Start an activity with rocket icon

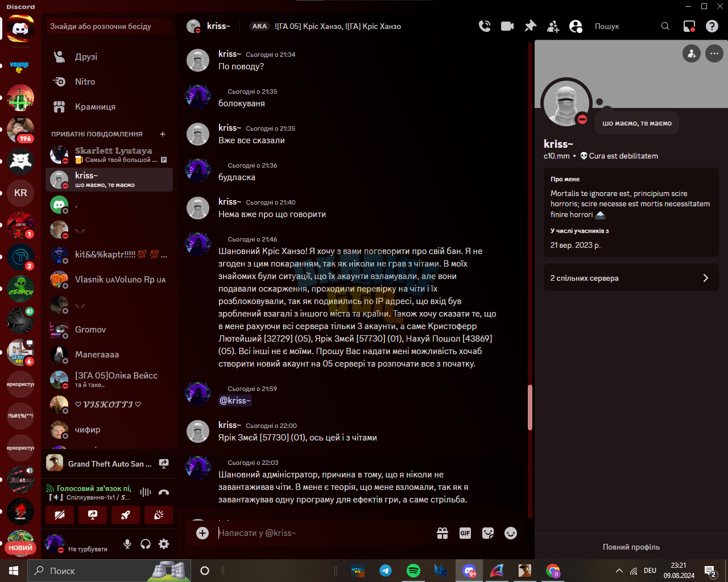point(126,515)
